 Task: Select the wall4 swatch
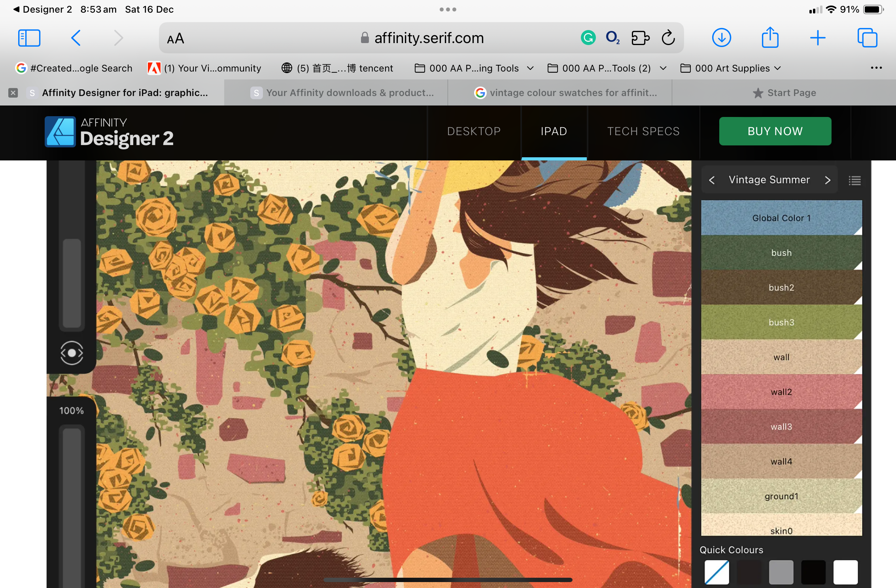(781, 461)
